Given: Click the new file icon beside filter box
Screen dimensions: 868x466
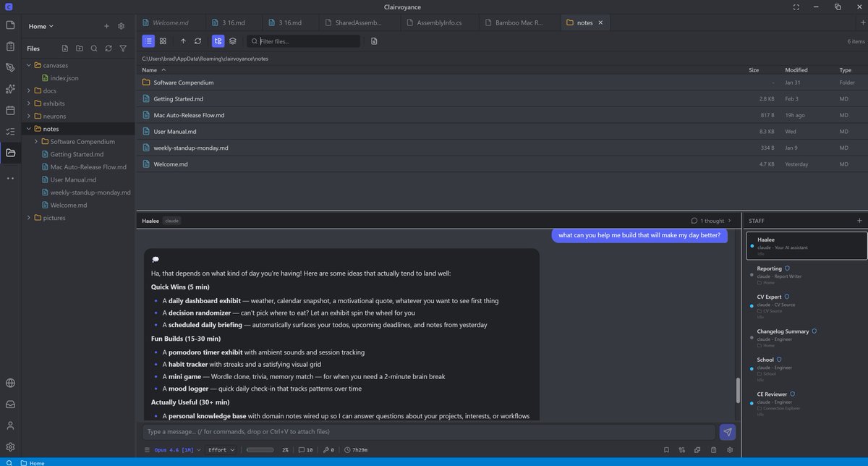Looking at the screenshot, I should click(x=374, y=41).
